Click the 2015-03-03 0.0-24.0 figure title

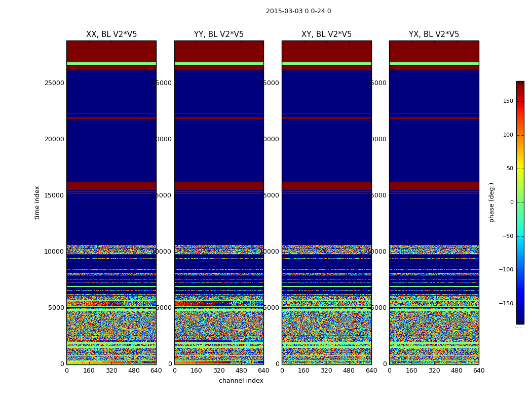[298, 11]
